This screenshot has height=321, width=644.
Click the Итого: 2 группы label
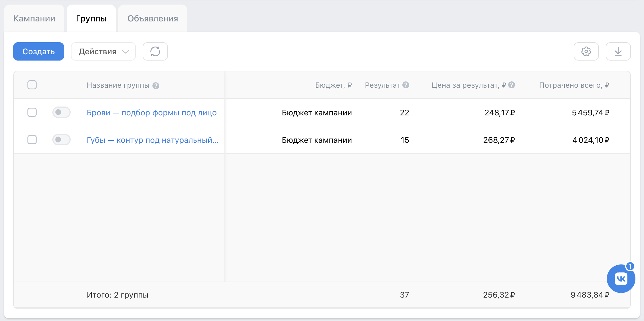point(118,295)
